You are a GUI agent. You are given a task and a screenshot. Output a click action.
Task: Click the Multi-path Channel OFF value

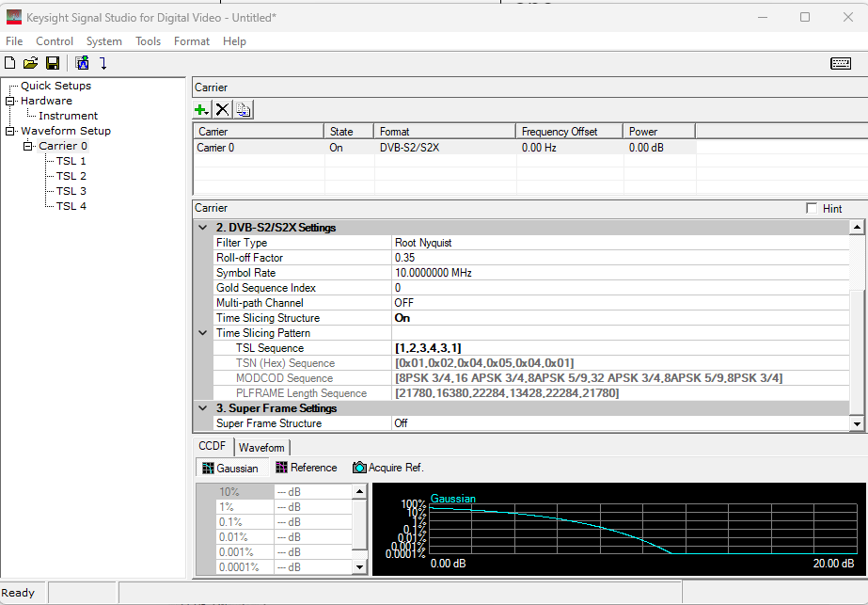(x=620, y=303)
